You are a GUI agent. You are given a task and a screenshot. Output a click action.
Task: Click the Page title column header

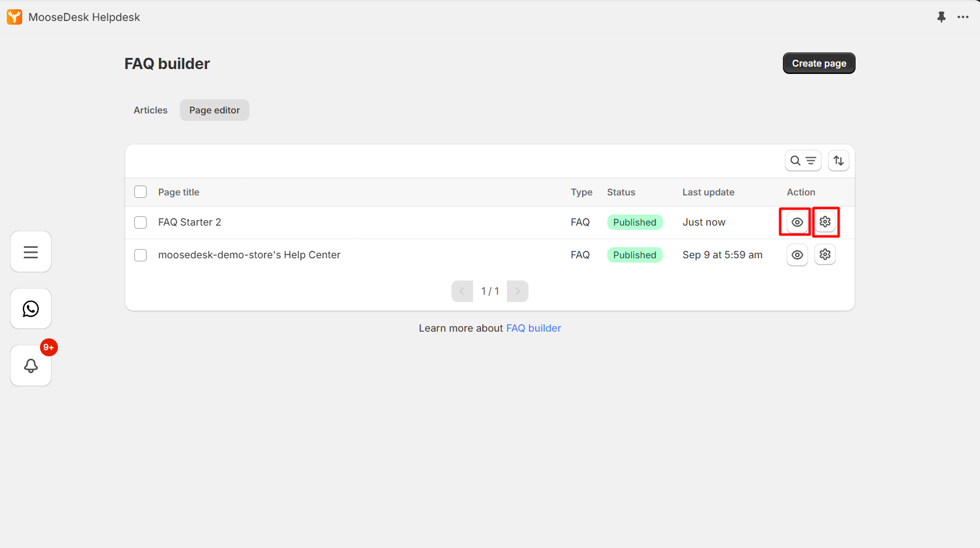[x=179, y=192]
